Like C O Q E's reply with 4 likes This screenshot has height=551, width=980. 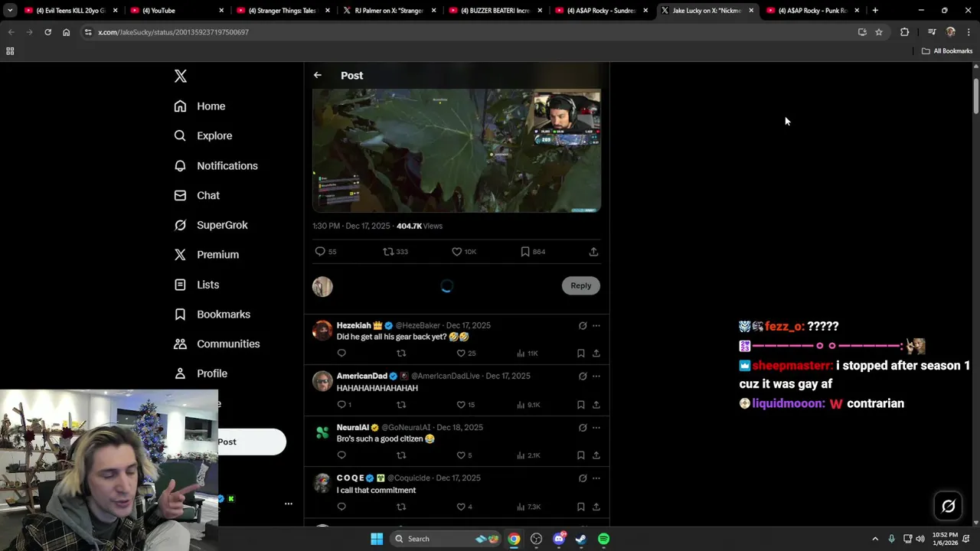pyautogui.click(x=464, y=507)
